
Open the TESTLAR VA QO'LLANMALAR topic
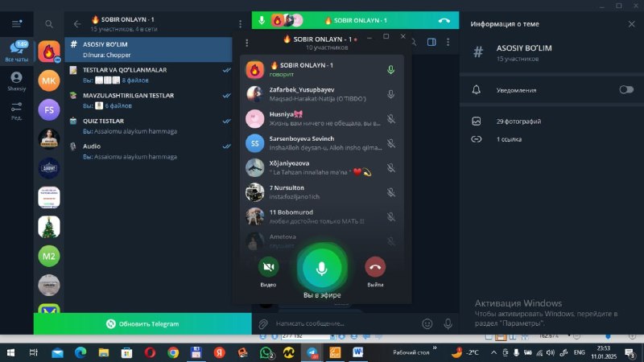tap(148, 75)
